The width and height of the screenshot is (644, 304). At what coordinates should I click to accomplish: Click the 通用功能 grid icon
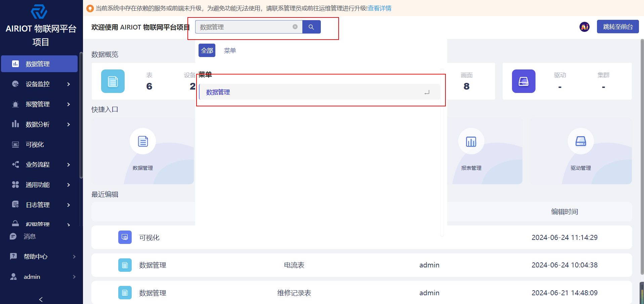click(15, 185)
